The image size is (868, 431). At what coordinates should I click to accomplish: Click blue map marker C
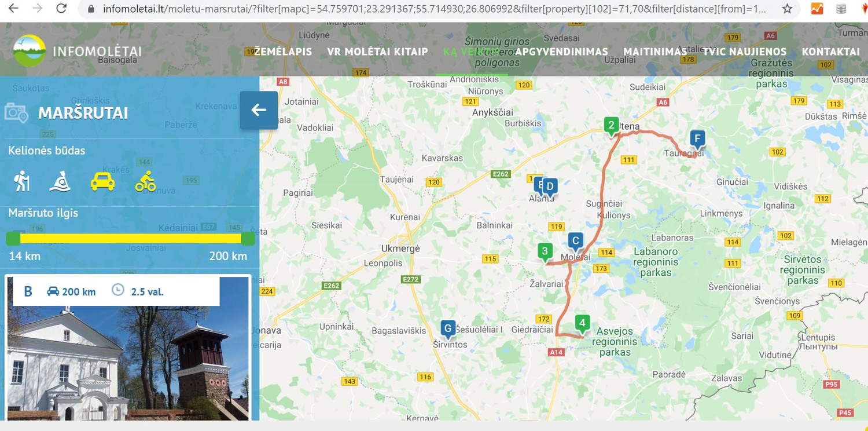tap(575, 241)
